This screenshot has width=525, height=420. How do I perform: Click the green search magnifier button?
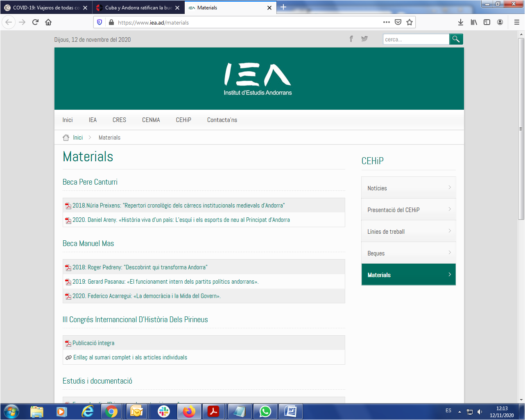pyautogui.click(x=456, y=39)
